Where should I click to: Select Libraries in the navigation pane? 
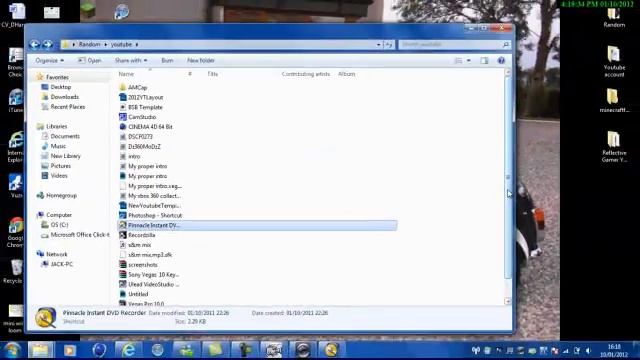pyautogui.click(x=56, y=127)
